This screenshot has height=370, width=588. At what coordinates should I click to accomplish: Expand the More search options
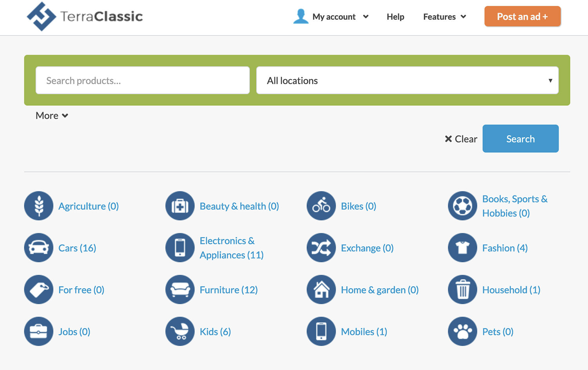(52, 116)
